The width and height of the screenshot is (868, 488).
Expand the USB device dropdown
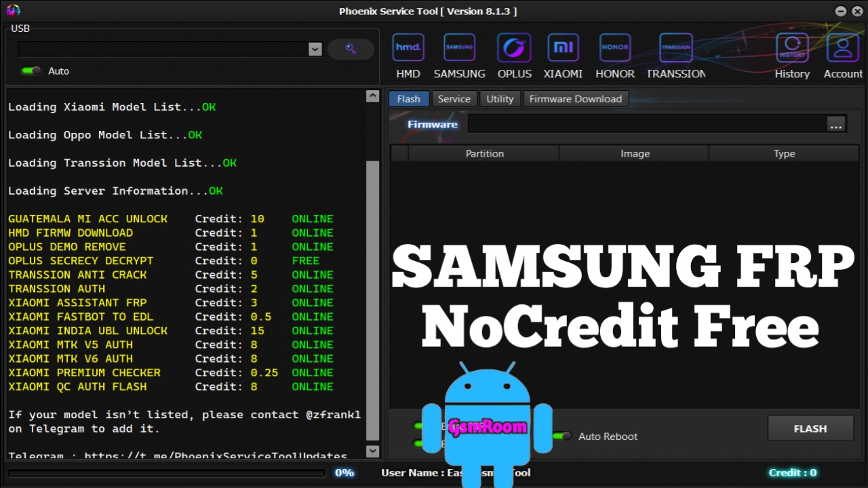(315, 49)
